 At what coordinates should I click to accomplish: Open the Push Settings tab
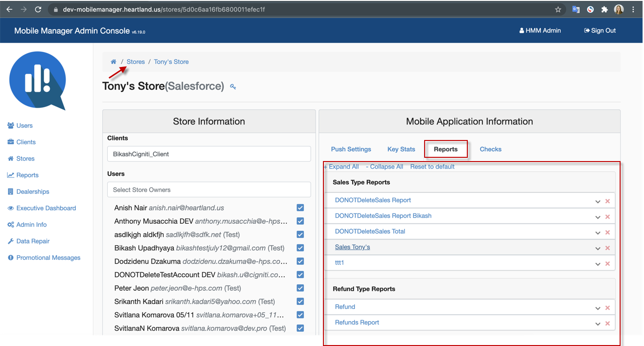351,149
